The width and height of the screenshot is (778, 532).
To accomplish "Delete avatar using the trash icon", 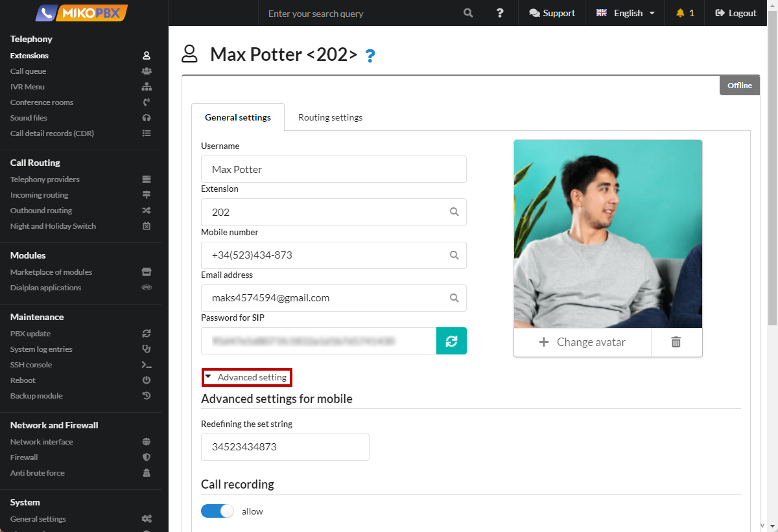I will (x=676, y=342).
